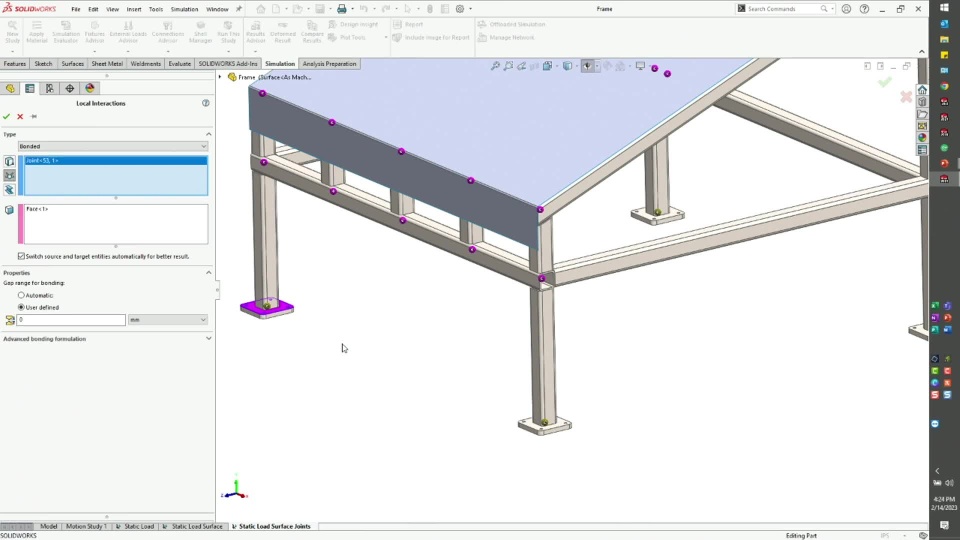The image size is (960, 540).
Task: Open the Tools menu
Action: point(156,9)
